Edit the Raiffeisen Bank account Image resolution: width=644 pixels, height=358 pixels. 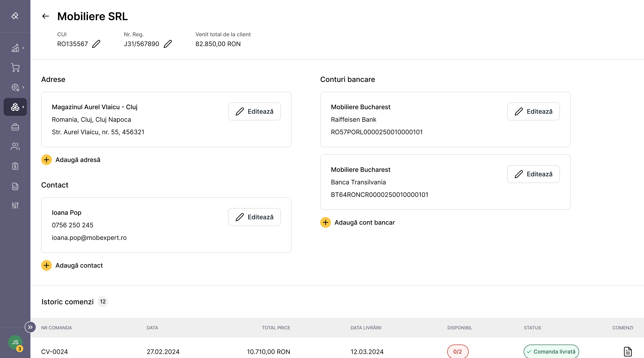pyautogui.click(x=533, y=111)
